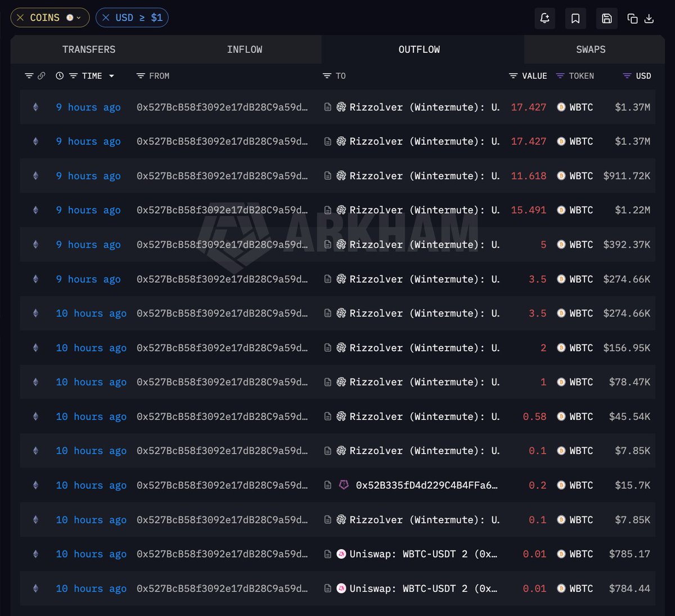The width and height of the screenshot is (675, 616).
Task: Open the TIME sort dropdown arrow
Action: pyautogui.click(x=111, y=76)
